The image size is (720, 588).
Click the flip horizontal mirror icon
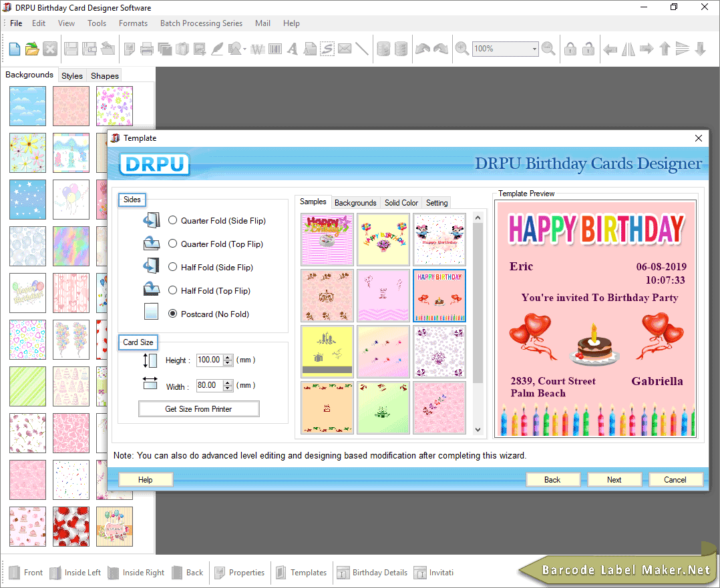point(628,49)
